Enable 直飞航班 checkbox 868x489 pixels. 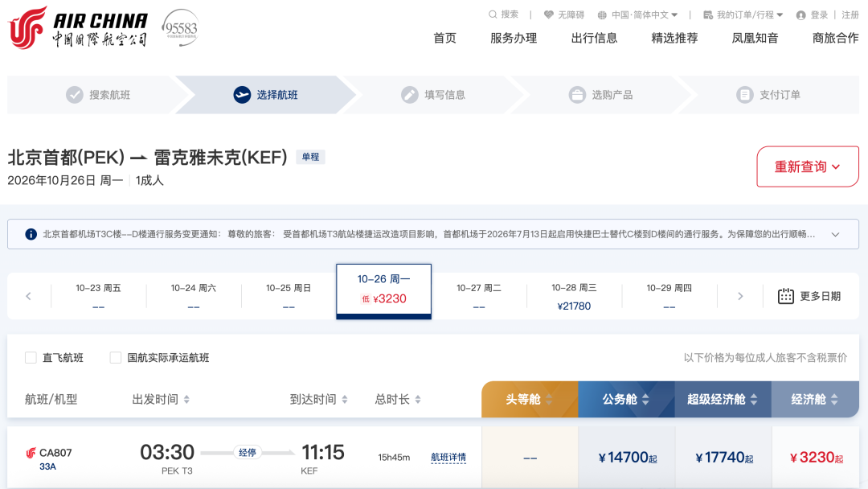[x=31, y=358]
